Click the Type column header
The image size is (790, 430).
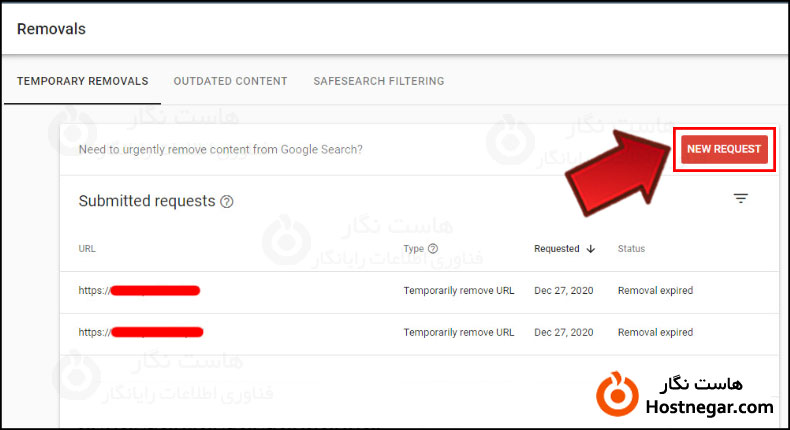(x=413, y=249)
